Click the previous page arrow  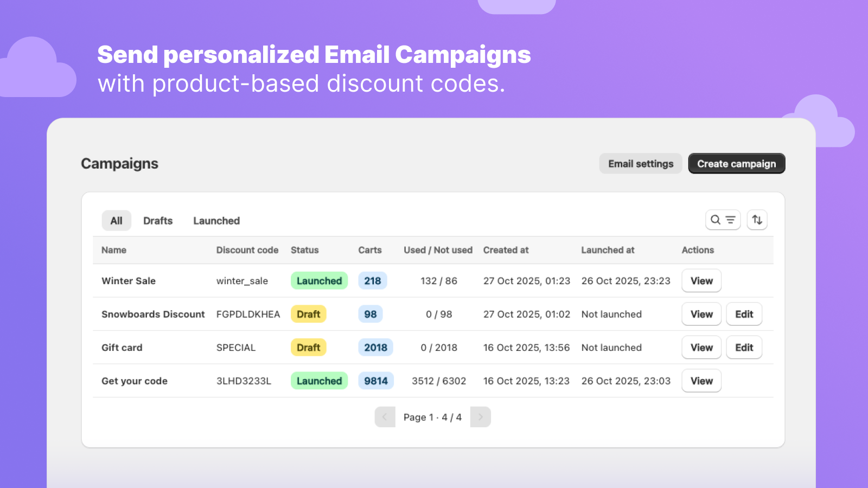385,416
